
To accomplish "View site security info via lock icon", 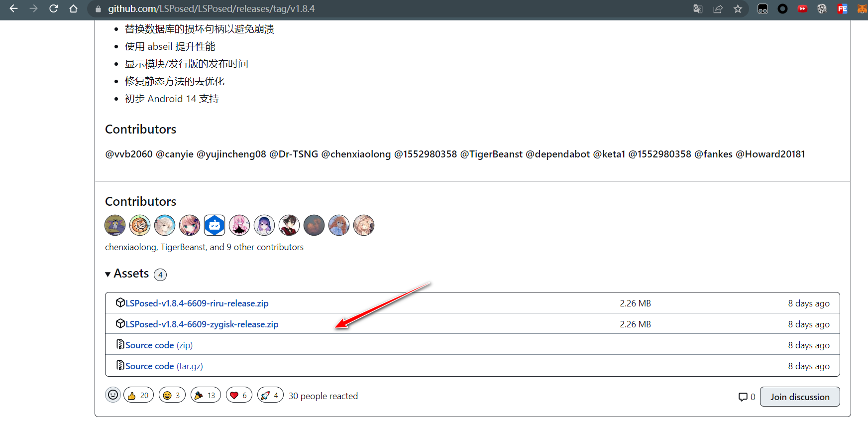I will (x=98, y=9).
